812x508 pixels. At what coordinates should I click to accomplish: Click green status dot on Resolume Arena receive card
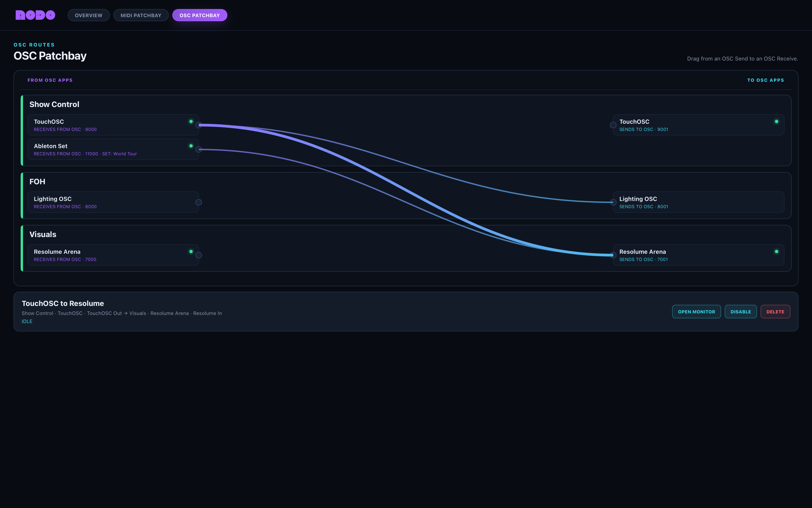click(x=191, y=252)
